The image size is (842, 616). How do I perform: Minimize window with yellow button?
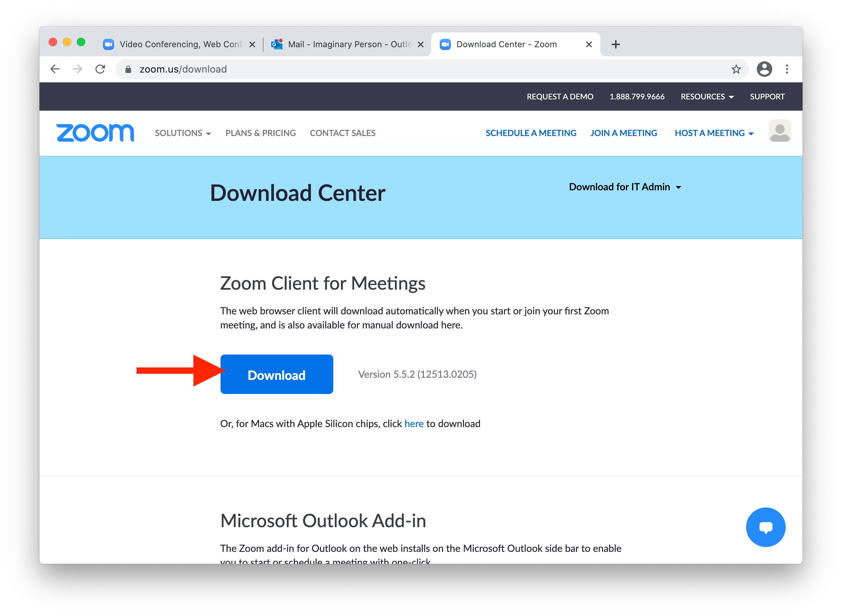click(67, 42)
